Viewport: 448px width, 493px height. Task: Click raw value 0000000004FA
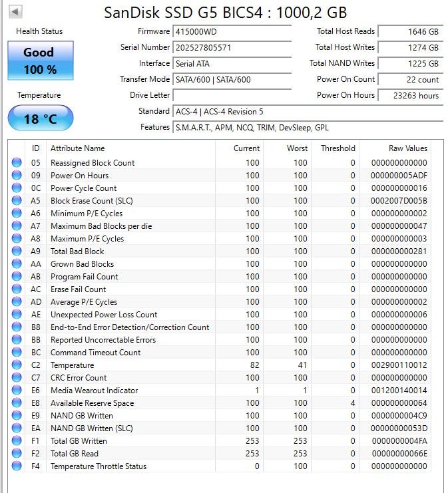[x=399, y=441]
